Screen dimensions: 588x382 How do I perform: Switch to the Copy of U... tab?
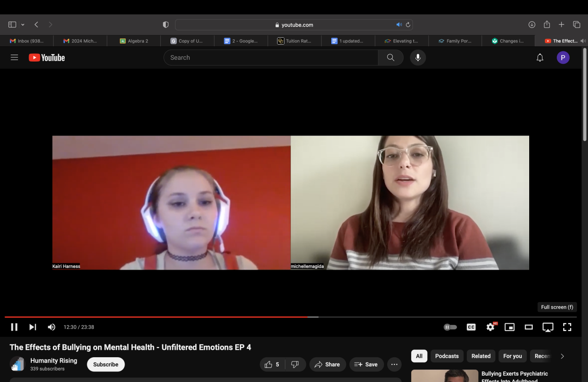click(187, 41)
